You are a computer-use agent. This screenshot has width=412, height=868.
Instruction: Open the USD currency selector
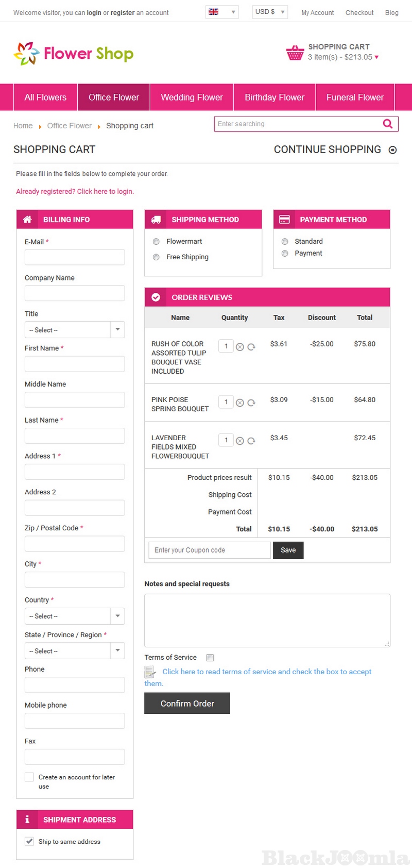(270, 12)
